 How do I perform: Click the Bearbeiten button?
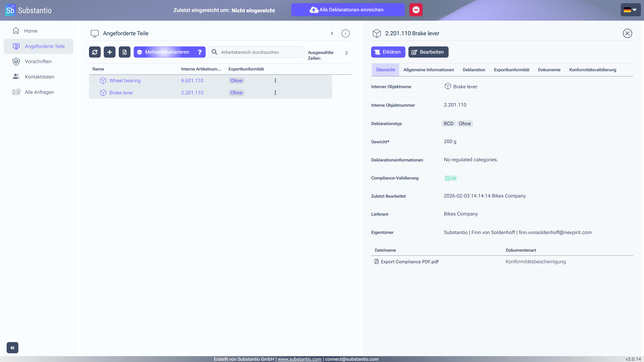[x=428, y=52]
